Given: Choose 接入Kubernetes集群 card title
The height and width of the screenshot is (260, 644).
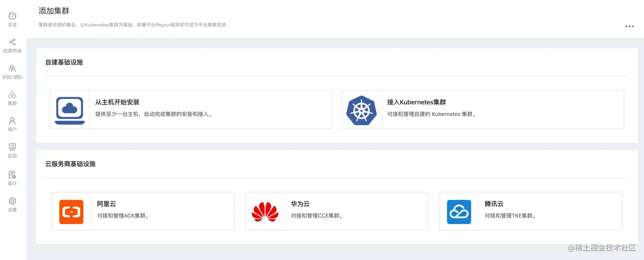Looking at the screenshot, I should coord(417,102).
